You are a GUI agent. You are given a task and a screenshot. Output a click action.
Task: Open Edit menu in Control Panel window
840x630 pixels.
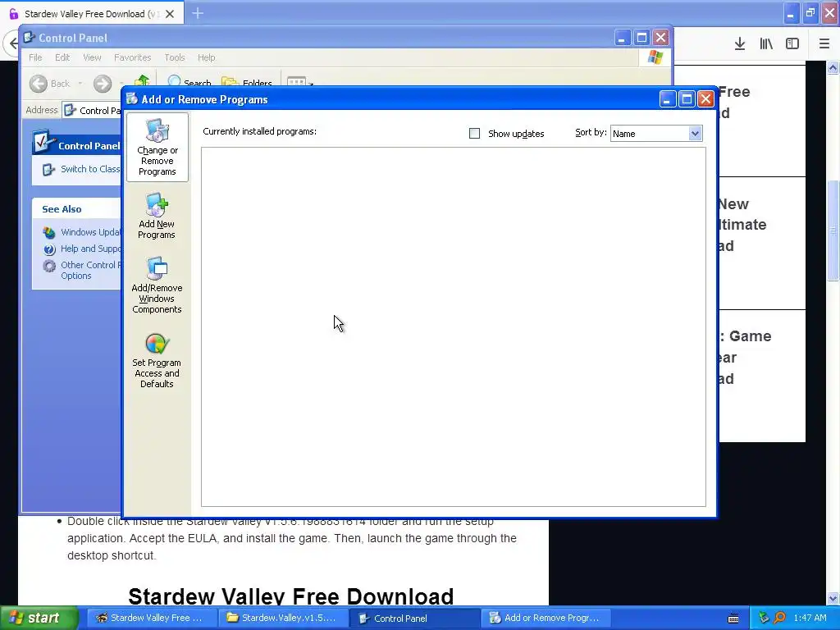point(62,57)
